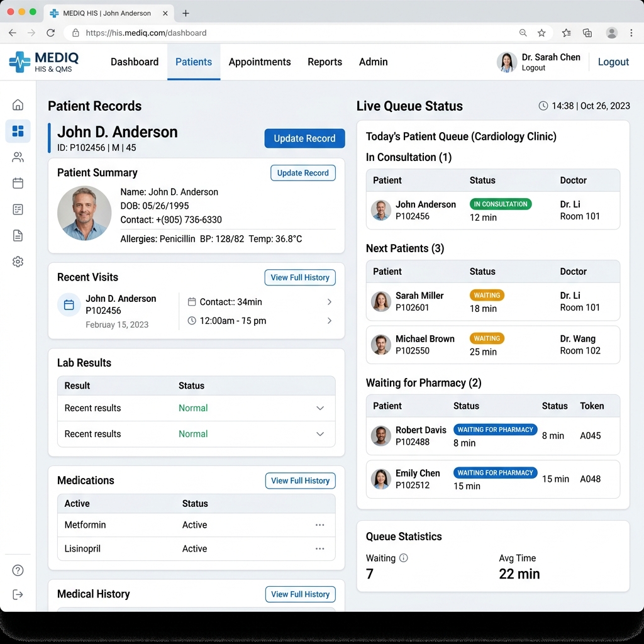
Task: Open the Metformin row options menu
Action: 320,525
